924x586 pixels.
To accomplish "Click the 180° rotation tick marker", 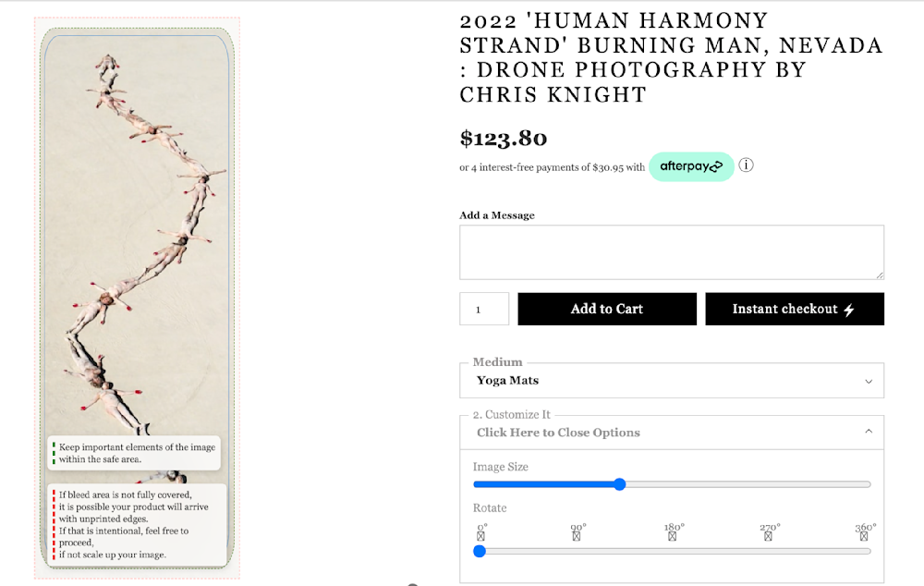I will point(673,535).
